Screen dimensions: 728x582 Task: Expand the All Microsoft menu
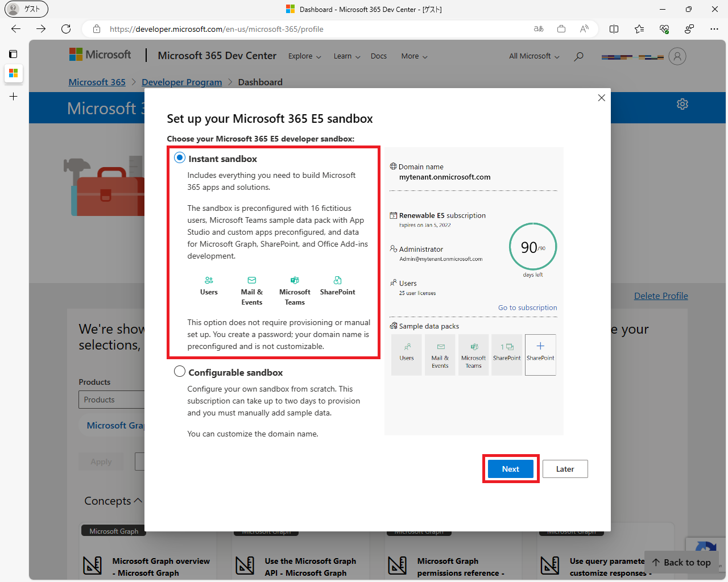click(534, 56)
